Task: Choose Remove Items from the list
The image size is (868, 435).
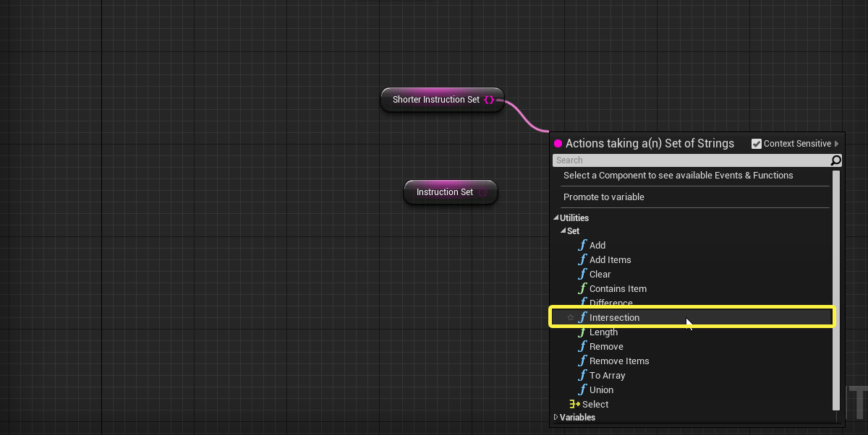Action: tap(619, 361)
